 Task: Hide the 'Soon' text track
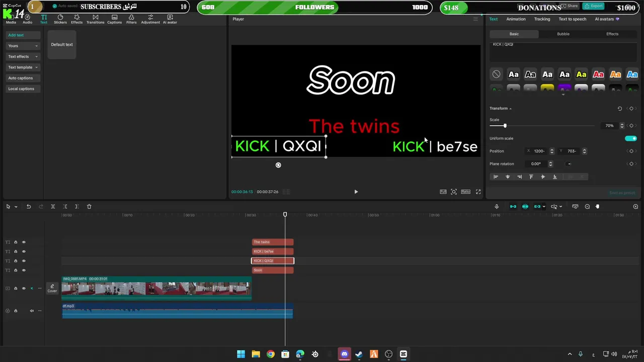(24, 270)
